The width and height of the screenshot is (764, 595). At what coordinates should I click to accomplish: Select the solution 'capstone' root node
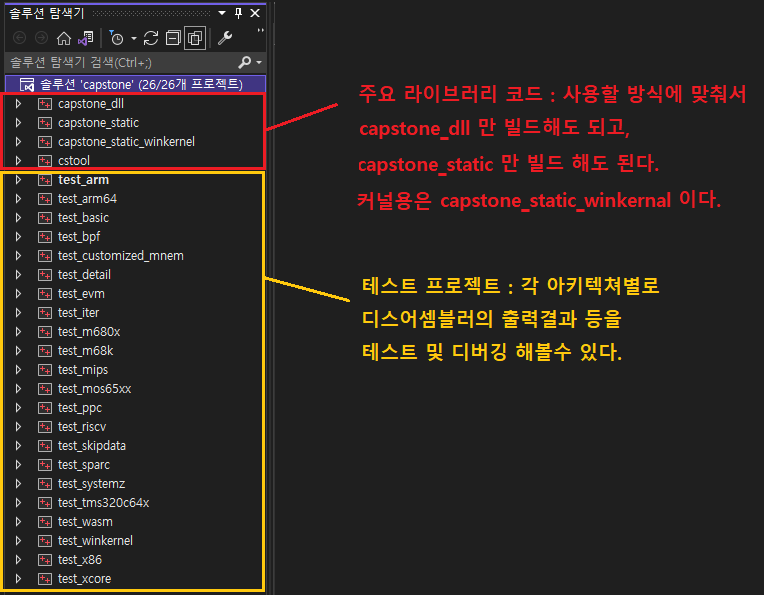click(x=135, y=84)
